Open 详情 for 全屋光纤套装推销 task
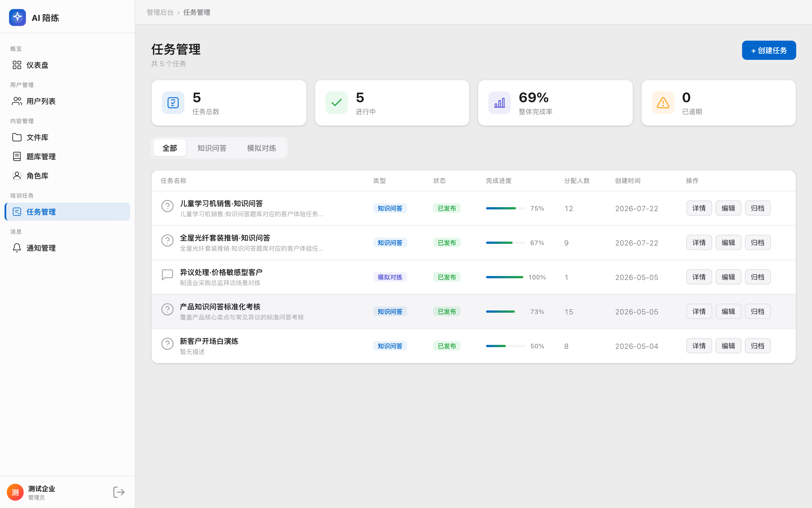812x508 pixels. coord(699,243)
